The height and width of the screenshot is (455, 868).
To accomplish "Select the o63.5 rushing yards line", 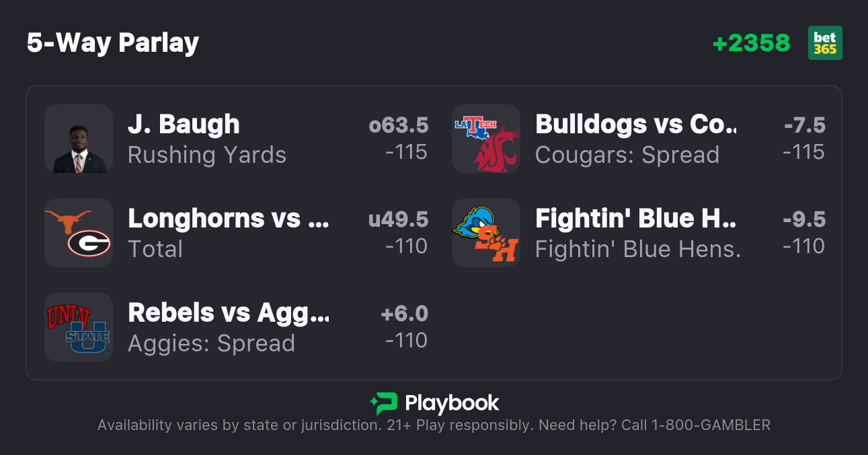I will point(399,125).
